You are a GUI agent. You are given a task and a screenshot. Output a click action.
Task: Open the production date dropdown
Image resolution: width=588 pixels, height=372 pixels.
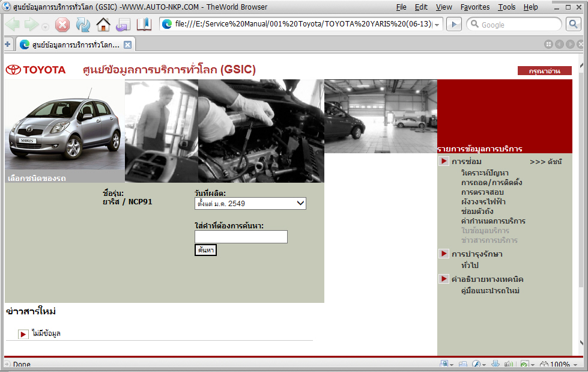pos(250,204)
